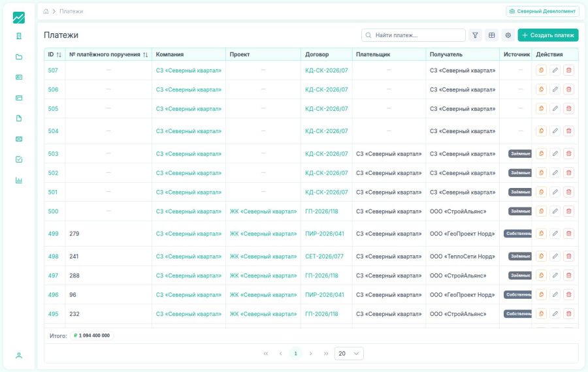Delete payment 502 with trash icon
Viewport: 588px width, 372px height.
click(569, 173)
